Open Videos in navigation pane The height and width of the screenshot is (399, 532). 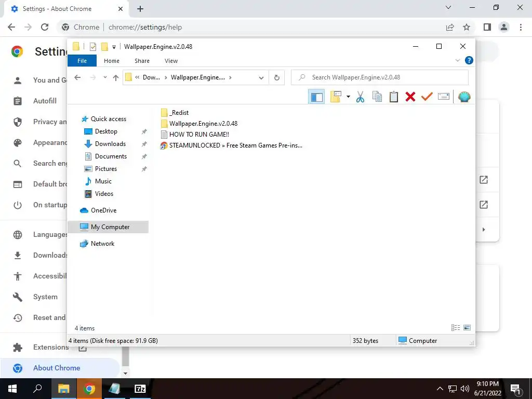[104, 194]
